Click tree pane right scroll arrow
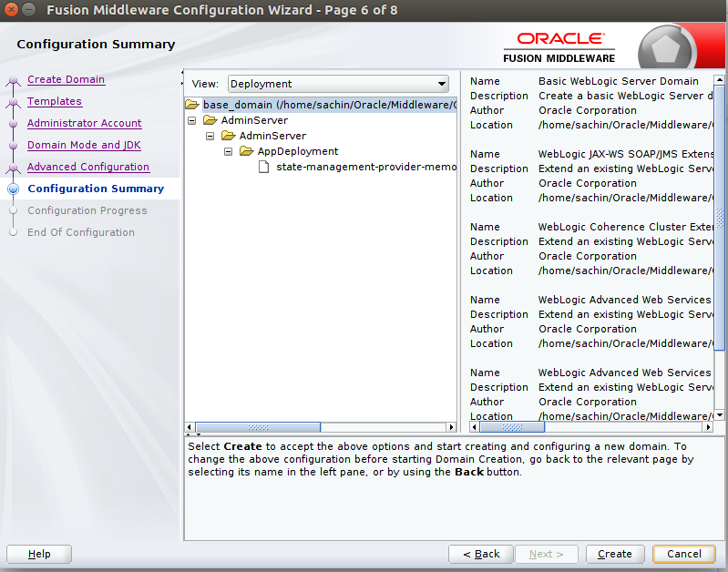 pyautogui.click(x=451, y=427)
